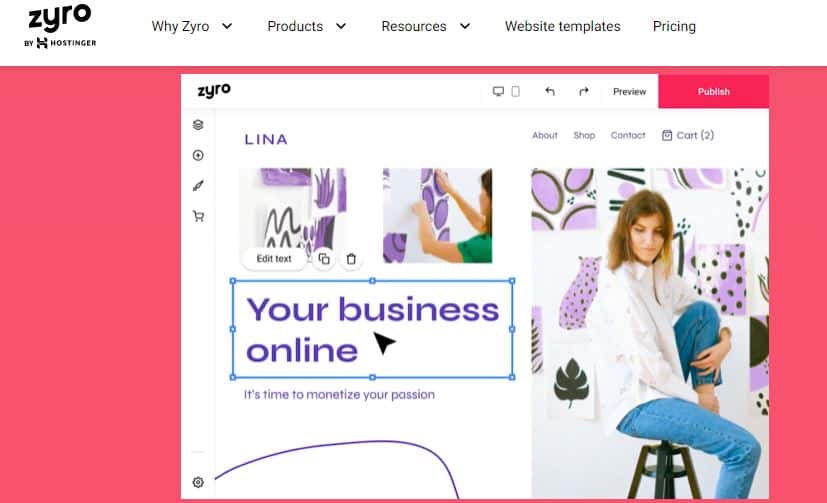Screen dimensions: 827x503
Task: Open the store cart icon in sidebar
Action: (x=198, y=216)
